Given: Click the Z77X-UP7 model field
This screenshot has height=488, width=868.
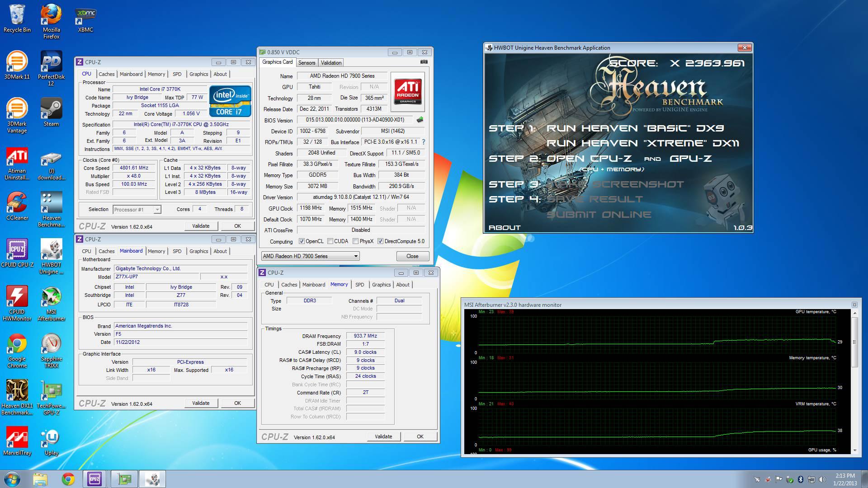Looking at the screenshot, I should [156, 277].
